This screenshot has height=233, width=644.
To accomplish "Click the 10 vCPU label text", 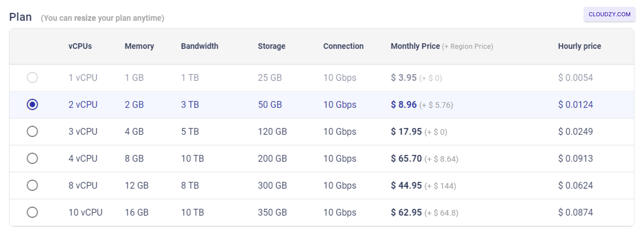I will [85, 212].
